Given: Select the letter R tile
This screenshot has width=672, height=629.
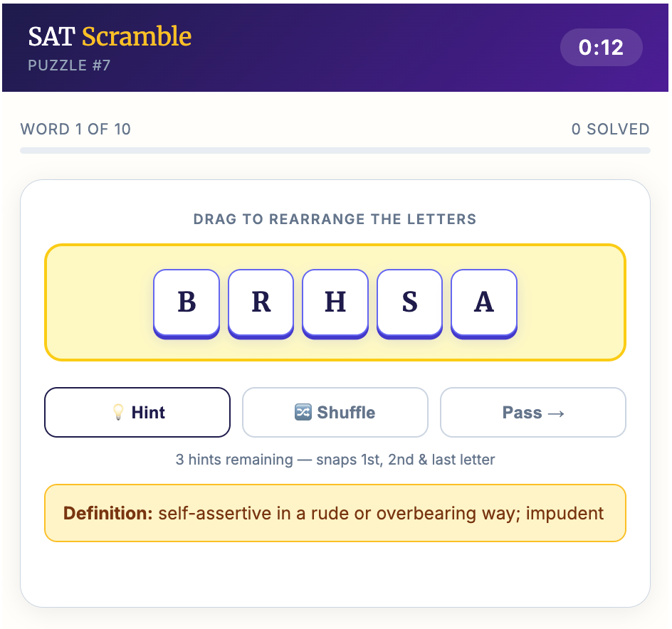Looking at the screenshot, I should (x=261, y=302).
